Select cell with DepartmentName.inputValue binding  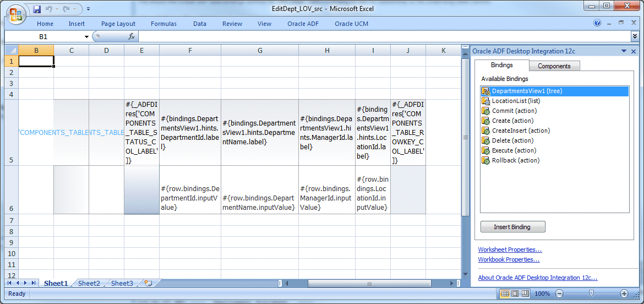coord(260,190)
